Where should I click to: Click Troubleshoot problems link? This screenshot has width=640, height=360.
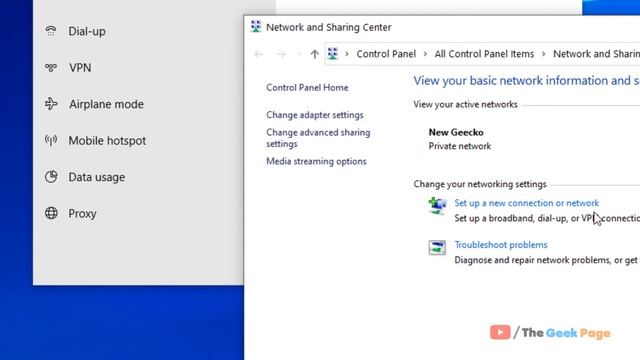501,244
